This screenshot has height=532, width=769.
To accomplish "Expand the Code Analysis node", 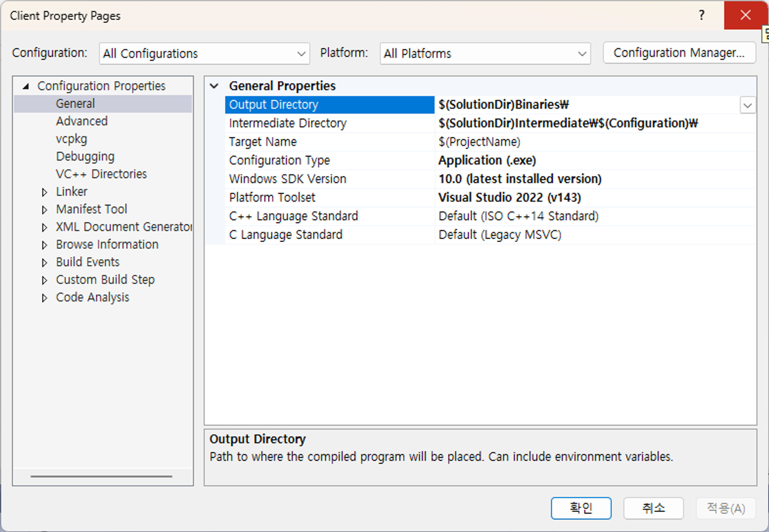I will pyautogui.click(x=44, y=298).
